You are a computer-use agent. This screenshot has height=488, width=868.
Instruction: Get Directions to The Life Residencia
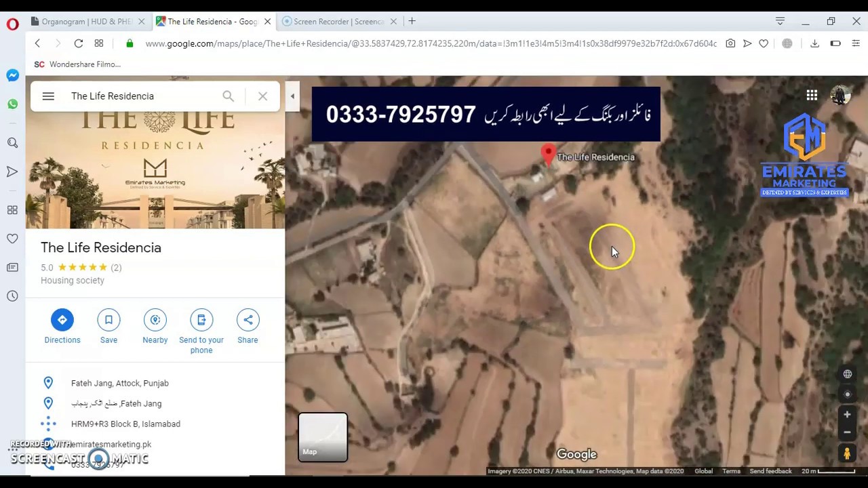[62, 326]
